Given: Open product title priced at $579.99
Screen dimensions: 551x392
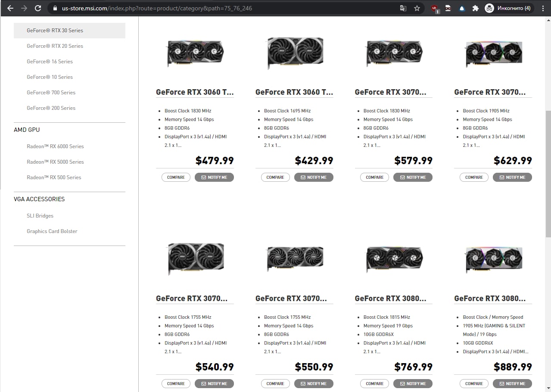Looking at the screenshot, I should 390,92.
